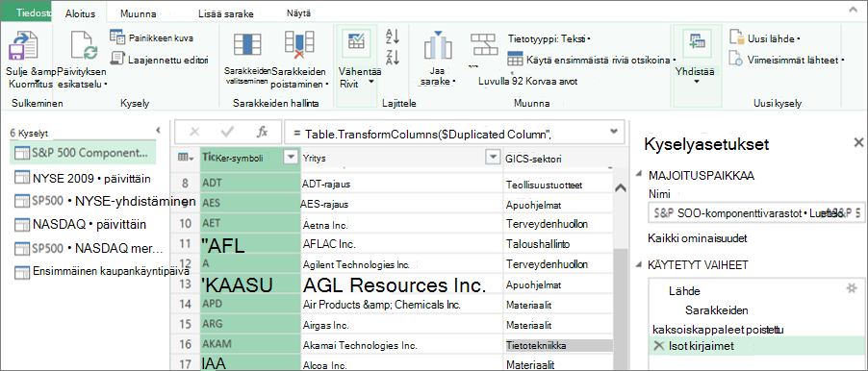
Task: Select SP500 NYSE-yhdistäminen query
Action: click(105, 200)
